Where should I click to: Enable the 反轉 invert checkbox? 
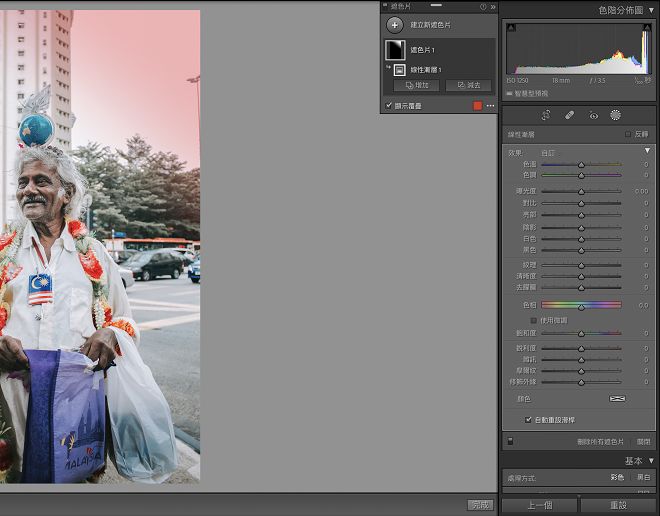click(628, 134)
